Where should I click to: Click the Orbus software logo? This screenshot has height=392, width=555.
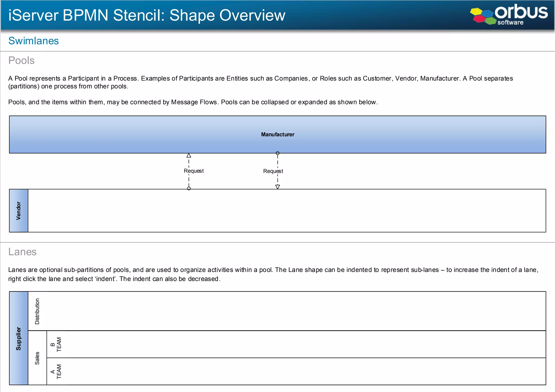pyautogui.click(x=509, y=14)
